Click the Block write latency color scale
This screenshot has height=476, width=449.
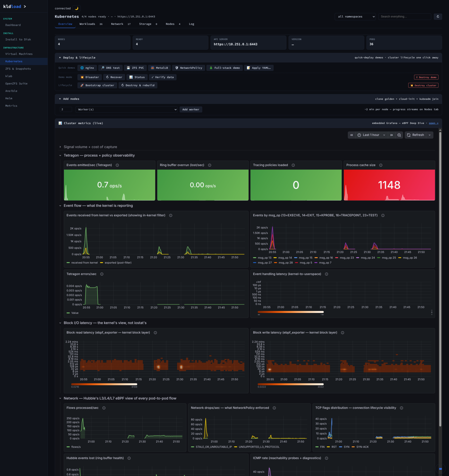pyautogui.click(x=291, y=384)
